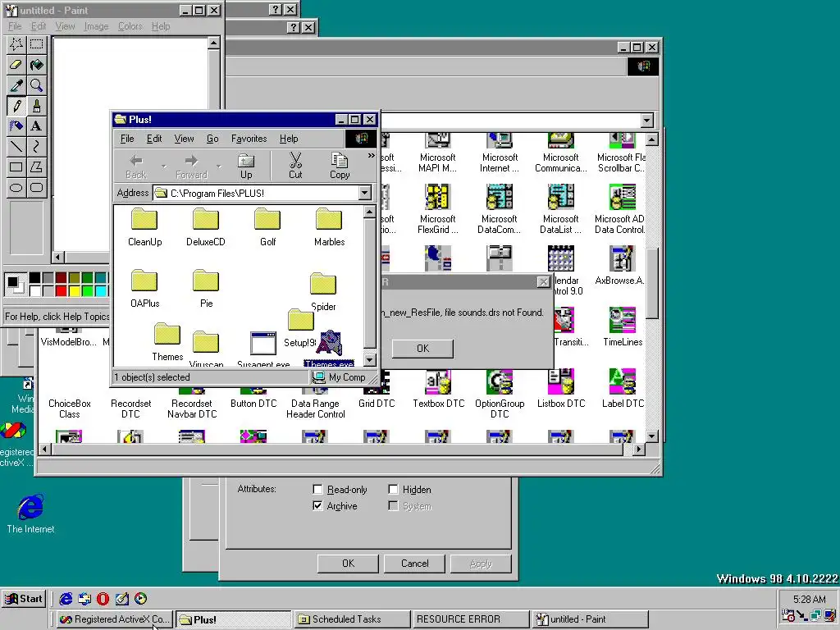Select the Pencil tool in Paint
The height and width of the screenshot is (630, 840).
coord(16,106)
